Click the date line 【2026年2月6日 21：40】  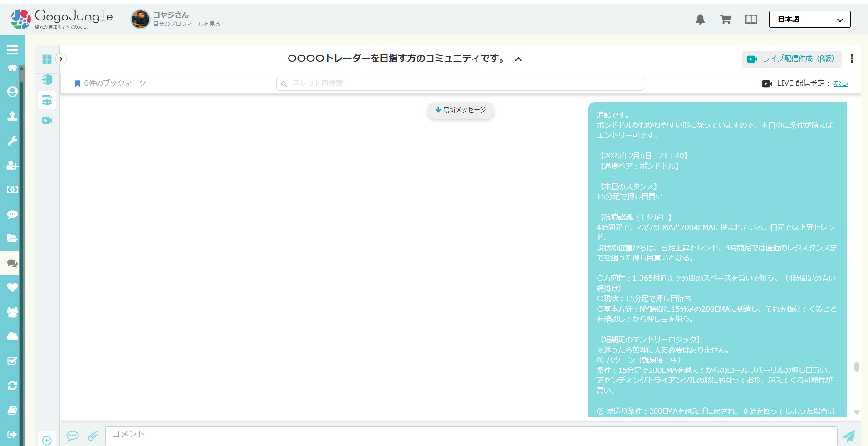tap(644, 156)
